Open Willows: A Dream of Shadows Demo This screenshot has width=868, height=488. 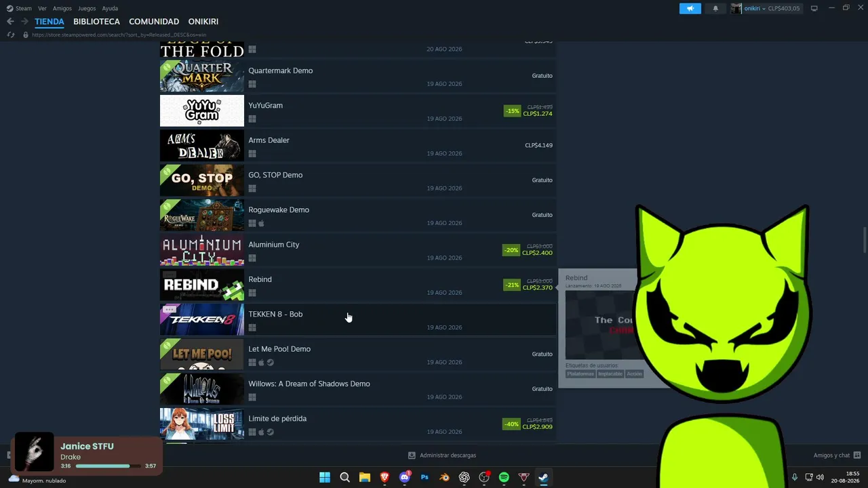(358, 389)
